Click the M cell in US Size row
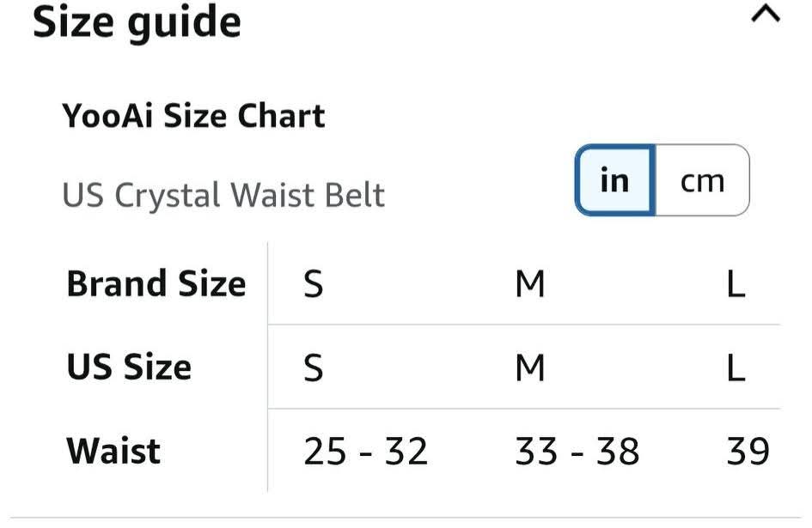812x528 pixels. coord(530,367)
